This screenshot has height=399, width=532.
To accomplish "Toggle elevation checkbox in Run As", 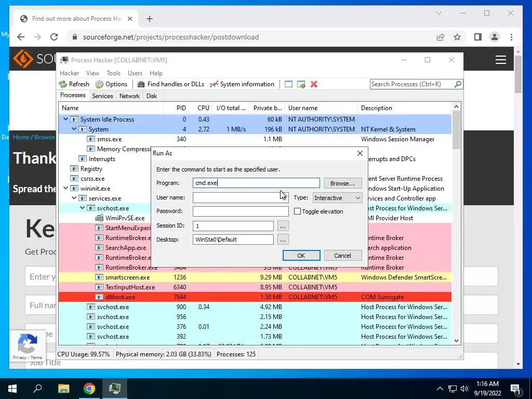I will (298, 211).
